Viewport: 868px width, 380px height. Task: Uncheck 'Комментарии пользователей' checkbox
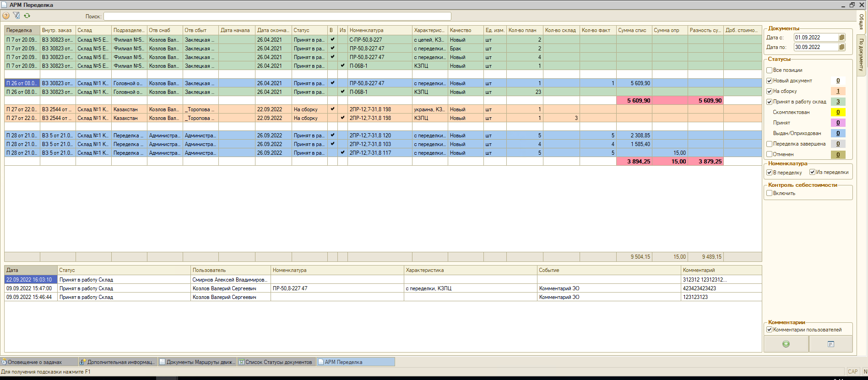770,330
